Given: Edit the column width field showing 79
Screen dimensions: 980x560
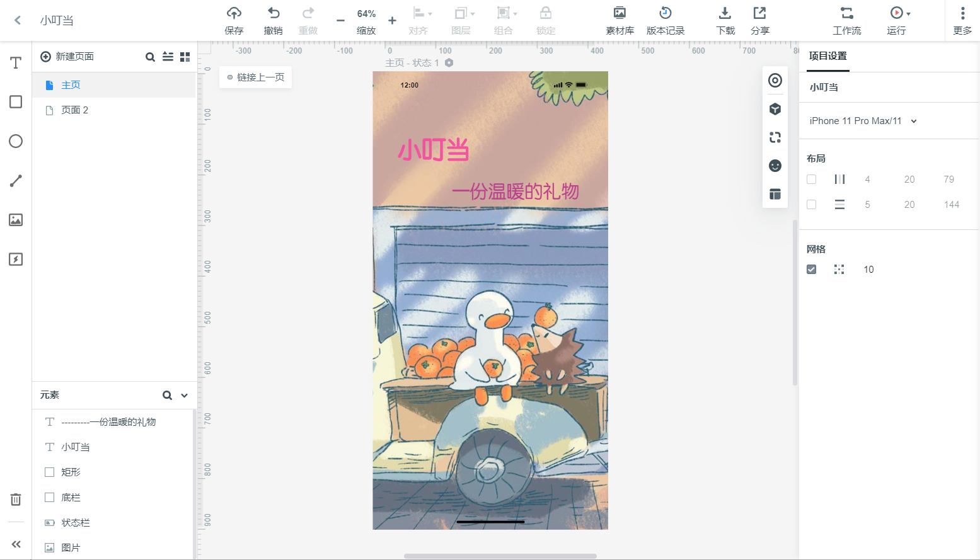Looking at the screenshot, I should coord(948,180).
